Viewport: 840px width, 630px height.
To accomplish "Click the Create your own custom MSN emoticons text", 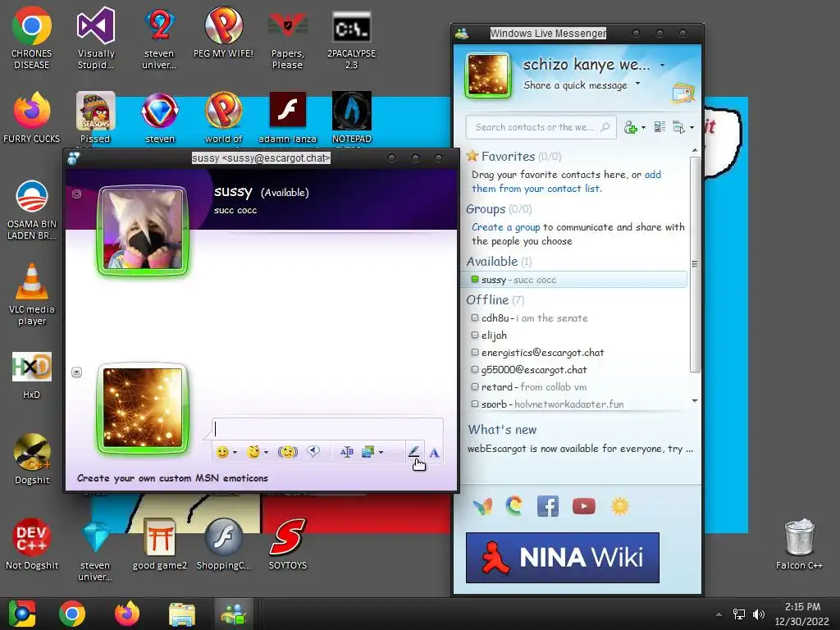I will tap(172, 478).
